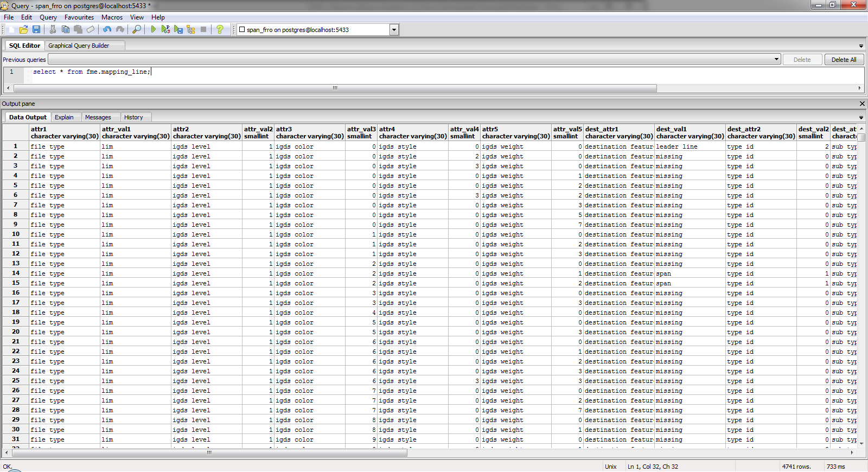Cut selected text using scissors icon
This screenshot has height=472, width=868.
pos(53,29)
